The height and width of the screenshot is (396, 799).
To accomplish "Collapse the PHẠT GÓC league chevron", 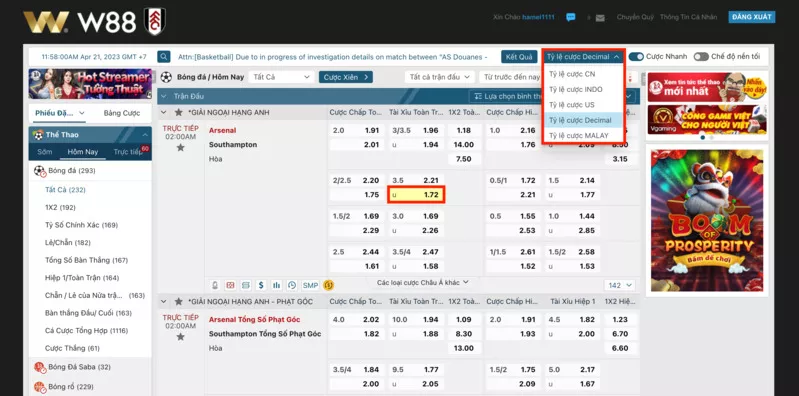I will 164,302.
